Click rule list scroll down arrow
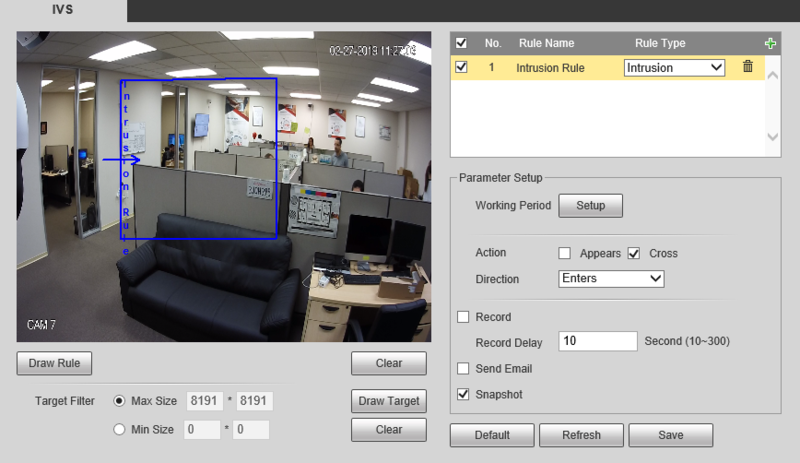Viewport: 800px width, 463px height. [x=772, y=137]
